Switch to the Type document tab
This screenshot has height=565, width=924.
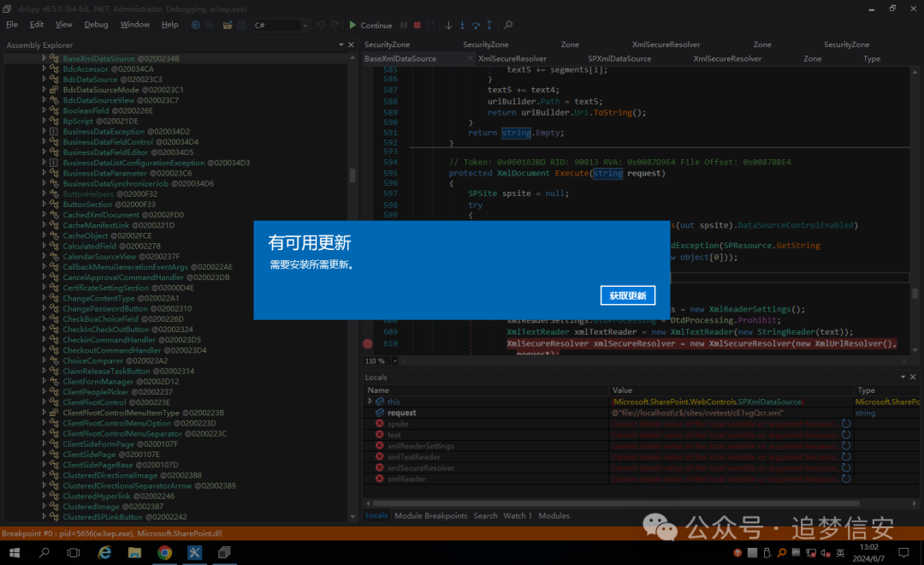coord(872,58)
